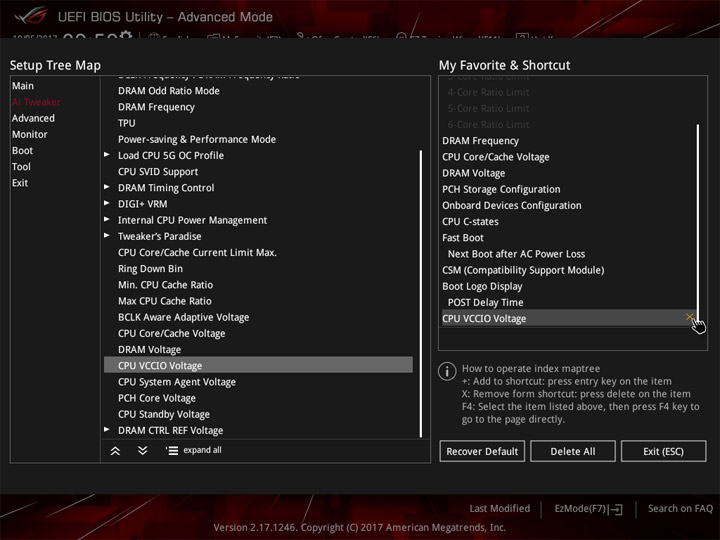Image resolution: width=720 pixels, height=540 pixels.
Task: Click the EzMode exit arrow icon
Action: pyautogui.click(x=617, y=509)
